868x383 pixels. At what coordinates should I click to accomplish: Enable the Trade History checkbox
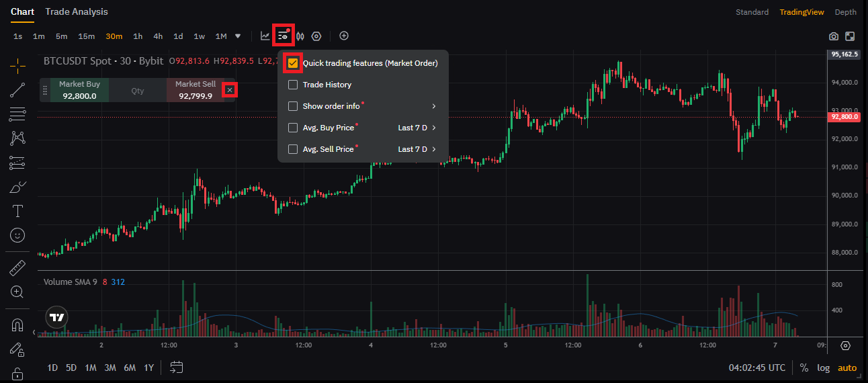(293, 85)
